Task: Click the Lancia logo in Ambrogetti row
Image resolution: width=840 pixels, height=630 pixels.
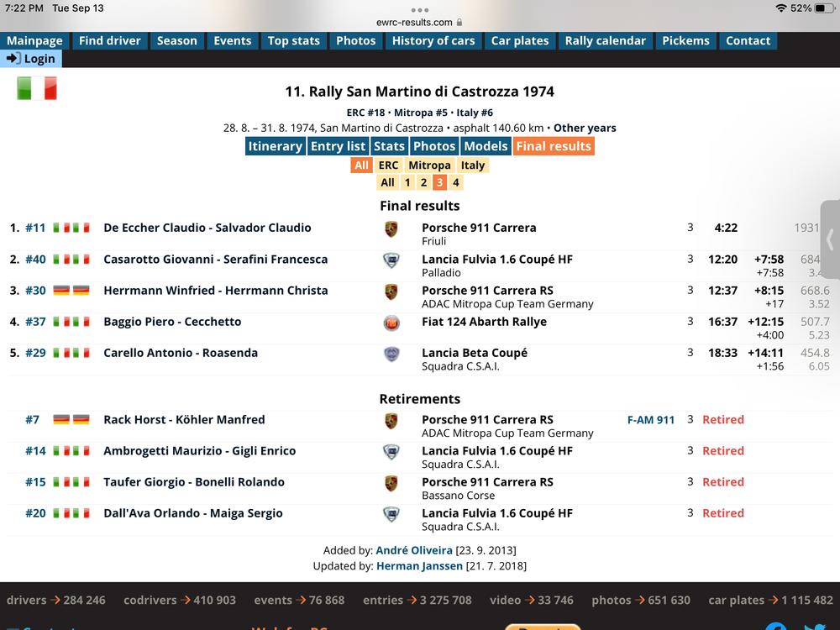Action: click(x=391, y=452)
